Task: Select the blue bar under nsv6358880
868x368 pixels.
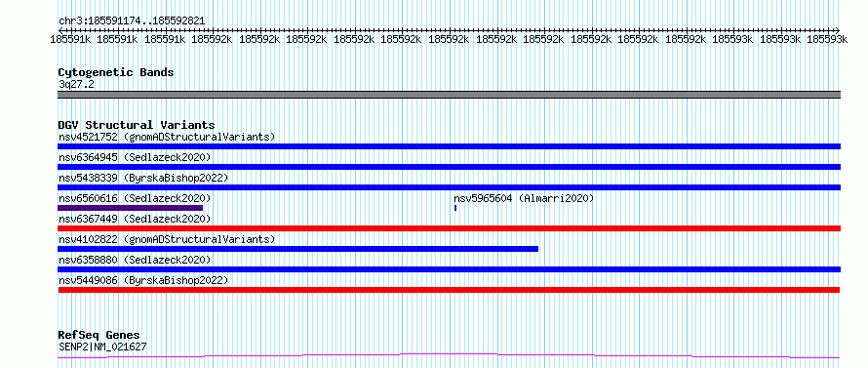Action: click(x=449, y=269)
